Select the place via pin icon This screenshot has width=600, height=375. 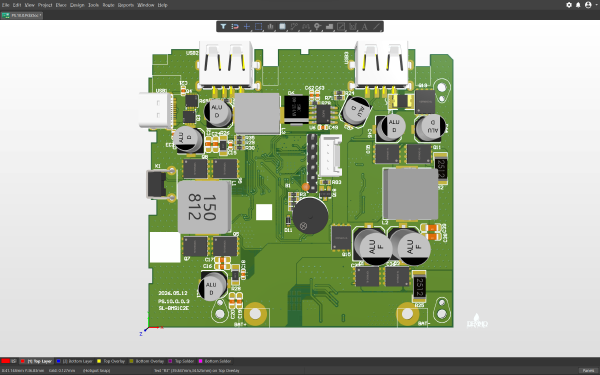pos(317,26)
